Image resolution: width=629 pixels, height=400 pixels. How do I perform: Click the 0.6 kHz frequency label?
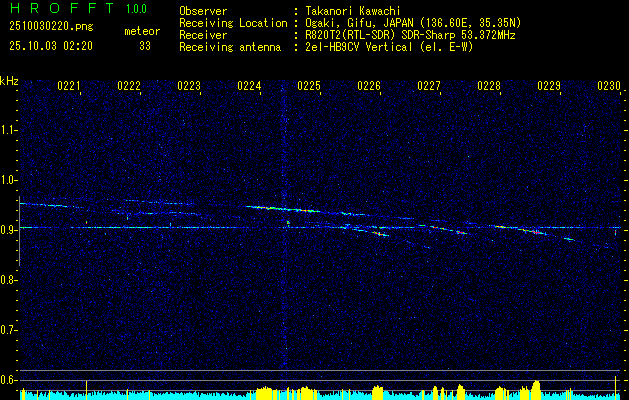pos(8,380)
